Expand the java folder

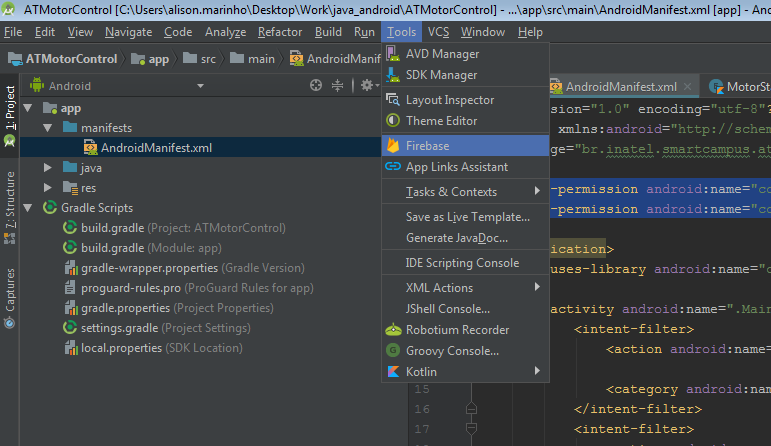tap(48, 168)
